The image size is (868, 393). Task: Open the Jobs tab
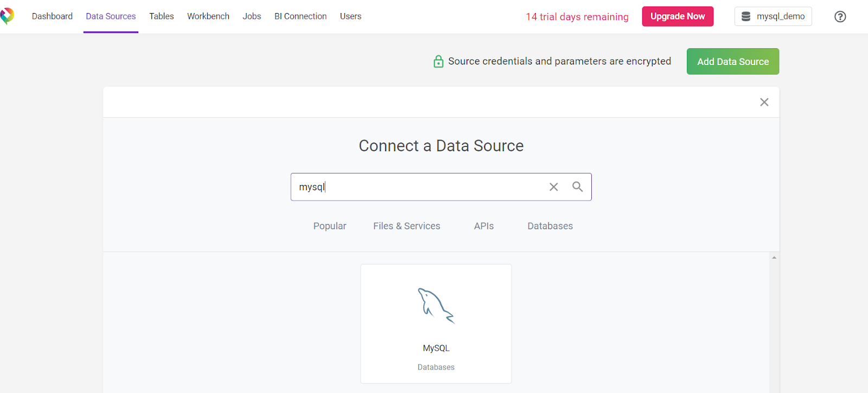point(252,16)
